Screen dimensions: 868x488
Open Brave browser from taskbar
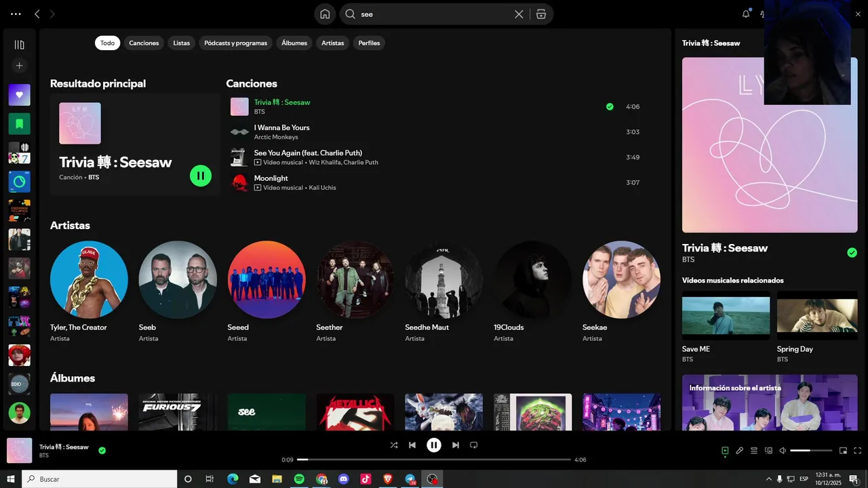click(388, 479)
